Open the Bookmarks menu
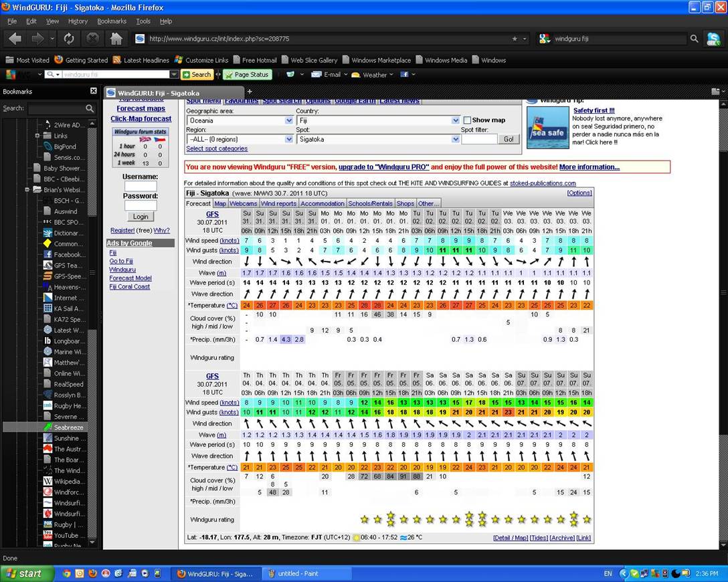 (111, 21)
